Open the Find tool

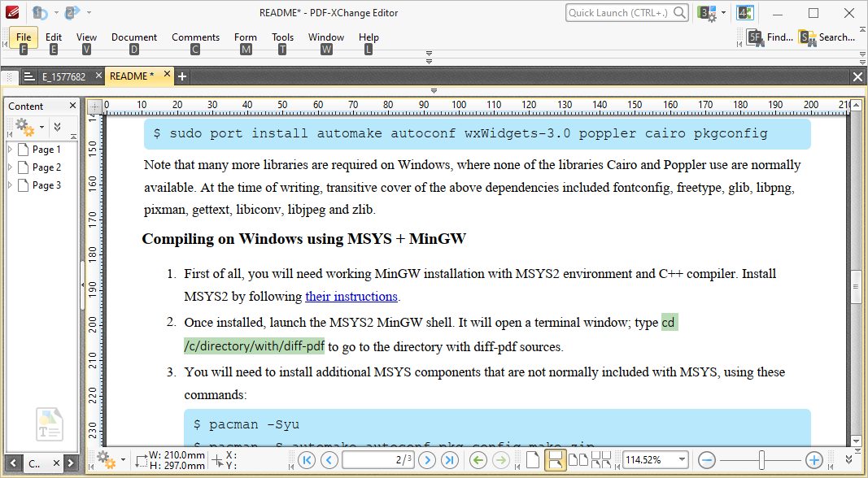click(771, 37)
